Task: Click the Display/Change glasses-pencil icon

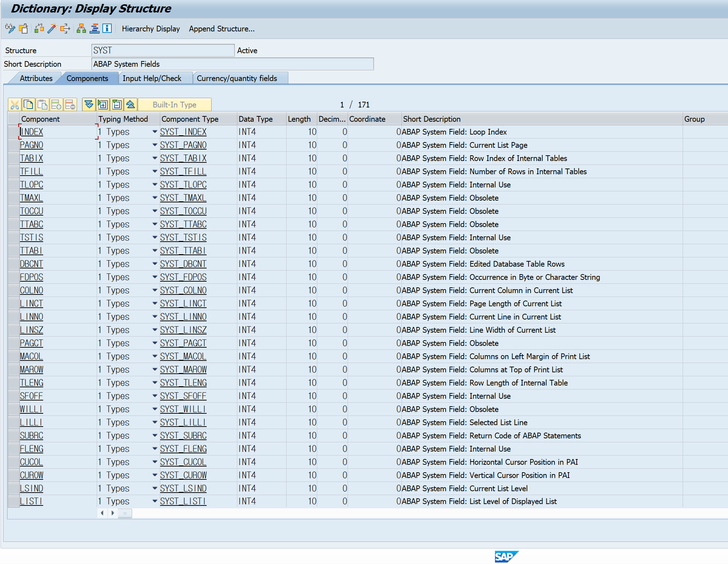Action: click(x=10, y=29)
